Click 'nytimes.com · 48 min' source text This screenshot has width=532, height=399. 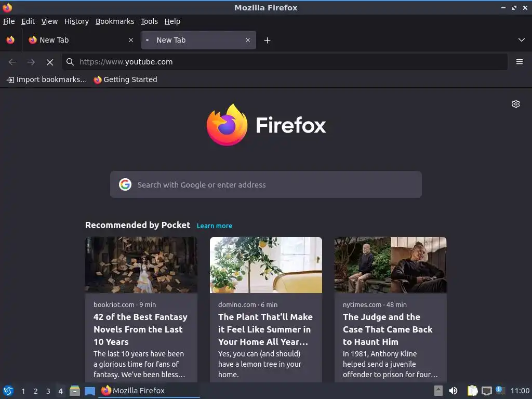[x=375, y=304]
